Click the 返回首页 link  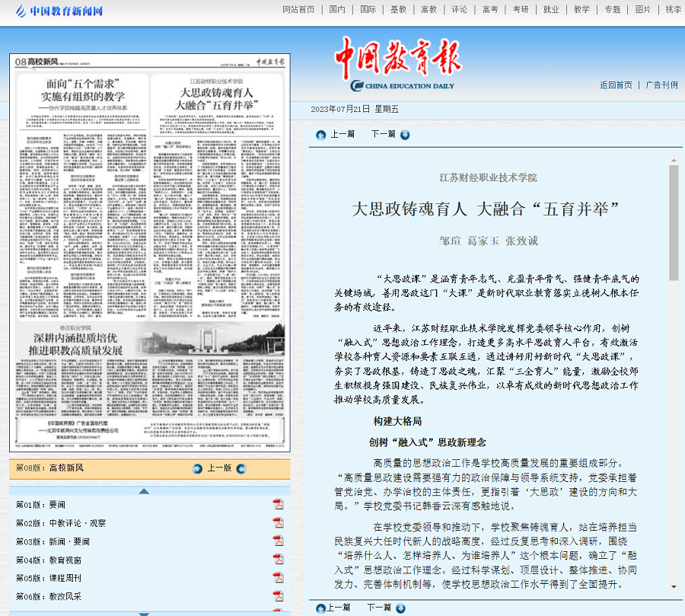pyautogui.click(x=616, y=85)
